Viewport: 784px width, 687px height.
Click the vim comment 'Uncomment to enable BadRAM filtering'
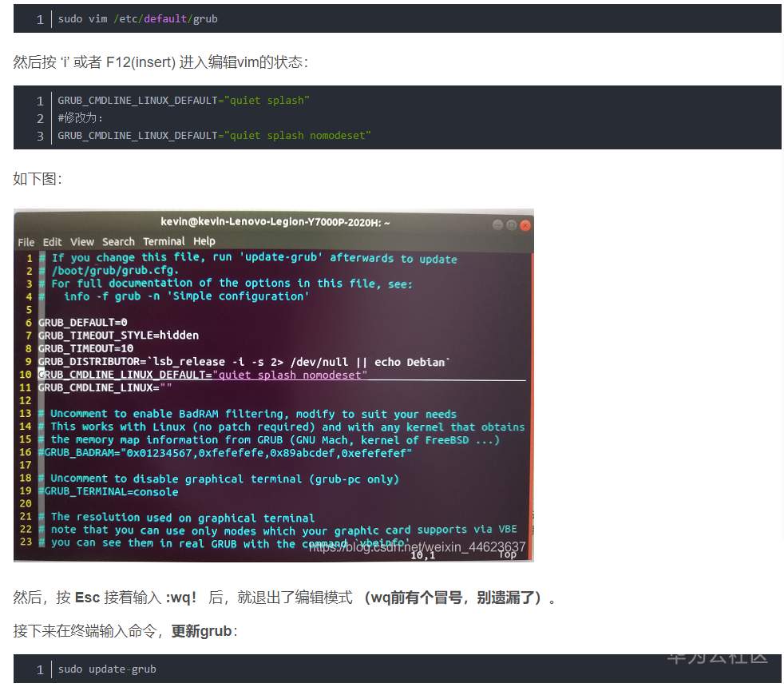coord(247,414)
